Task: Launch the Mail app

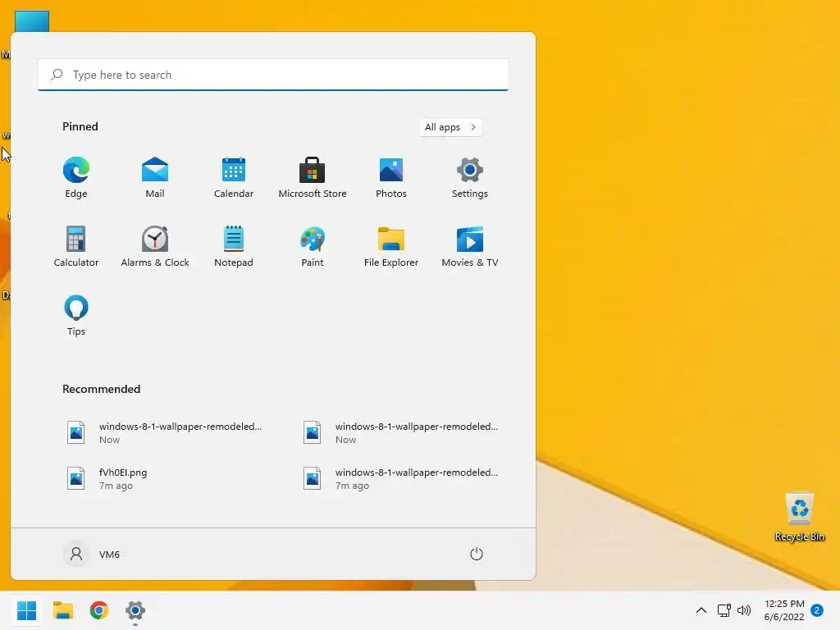Action: click(x=155, y=178)
